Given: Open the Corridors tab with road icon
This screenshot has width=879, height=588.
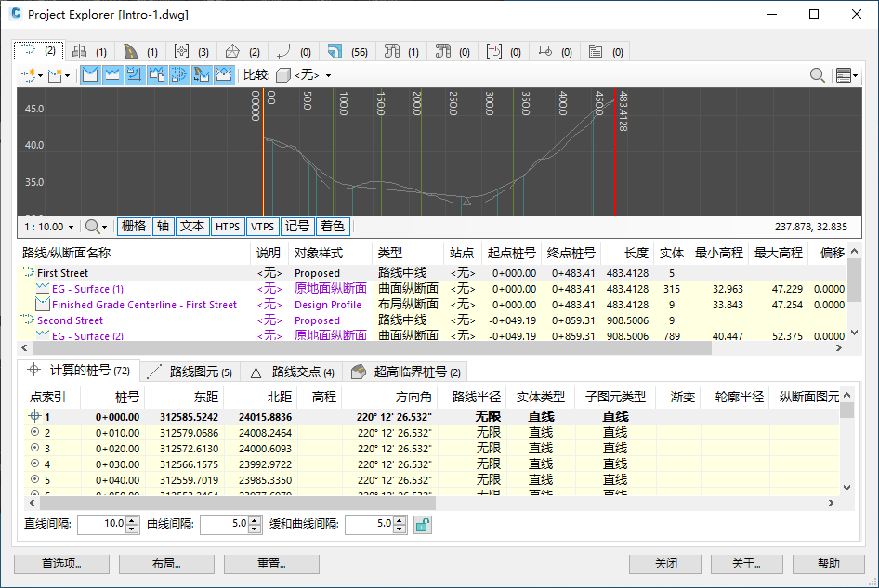Looking at the screenshot, I should 140,52.
